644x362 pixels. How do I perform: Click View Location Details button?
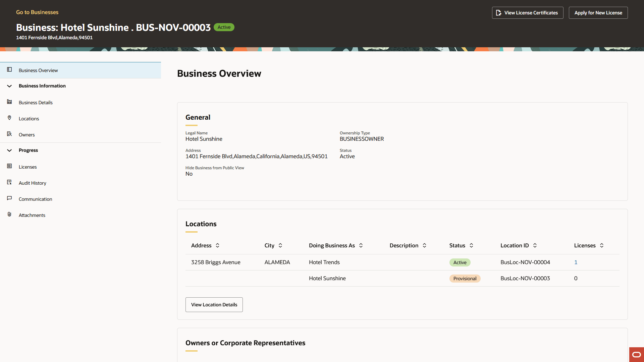point(214,304)
